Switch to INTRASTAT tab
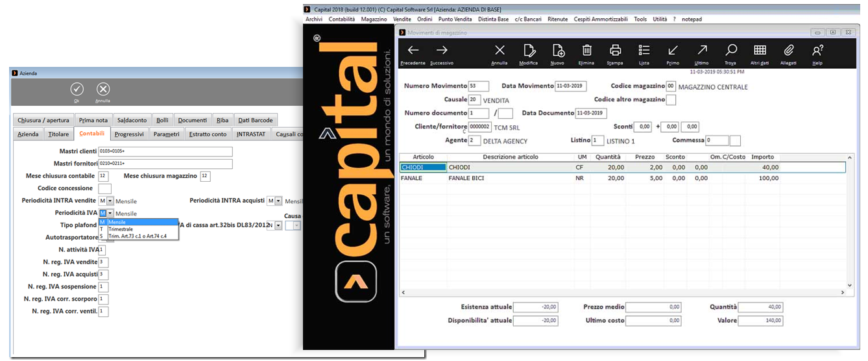 pos(251,134)
